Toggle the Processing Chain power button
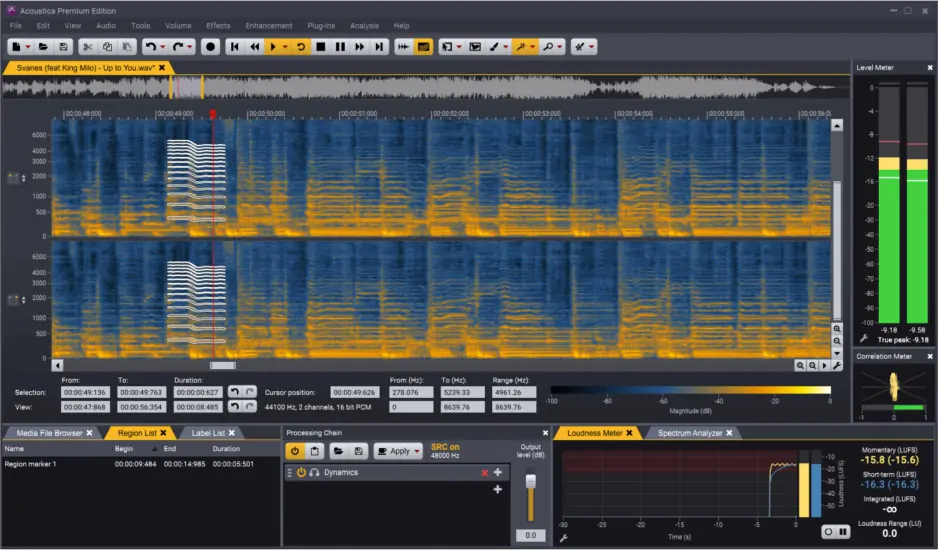The width and height of the screenshot is (938, 550). pyautogui.click(x=295, y=451)
